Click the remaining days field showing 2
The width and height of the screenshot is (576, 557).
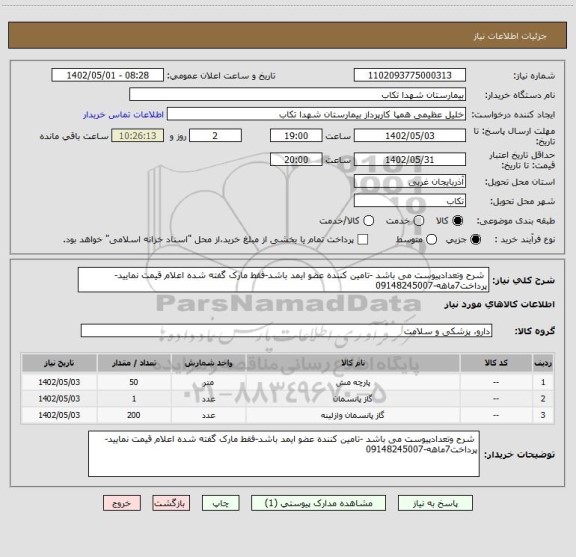[x=215, y=136]
